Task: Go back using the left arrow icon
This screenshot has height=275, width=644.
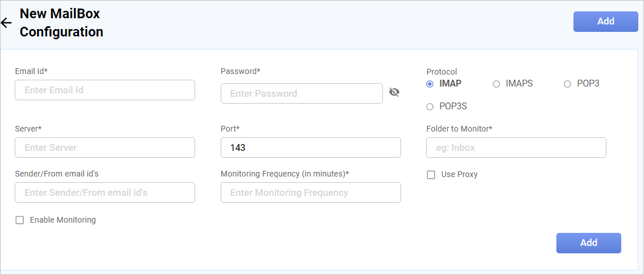Action: tap(6, 23)
